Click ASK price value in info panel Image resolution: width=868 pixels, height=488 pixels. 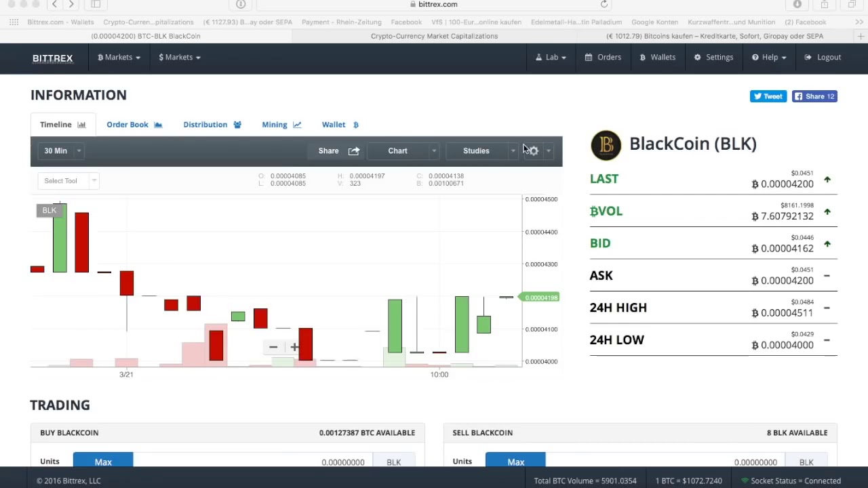[783, 281]
